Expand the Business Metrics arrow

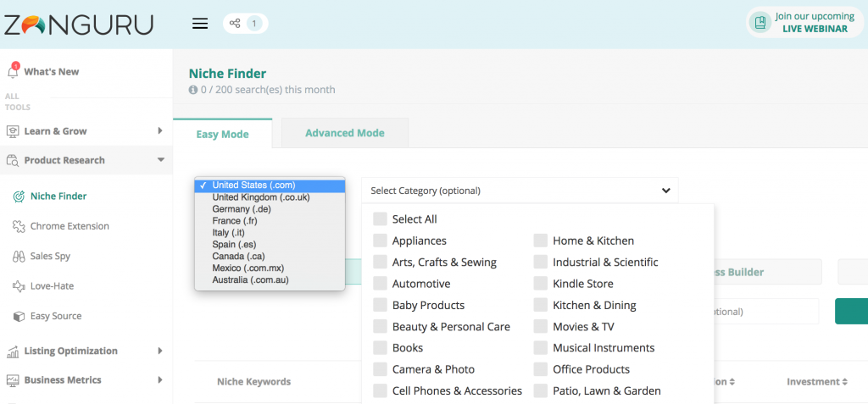(160, 380)
